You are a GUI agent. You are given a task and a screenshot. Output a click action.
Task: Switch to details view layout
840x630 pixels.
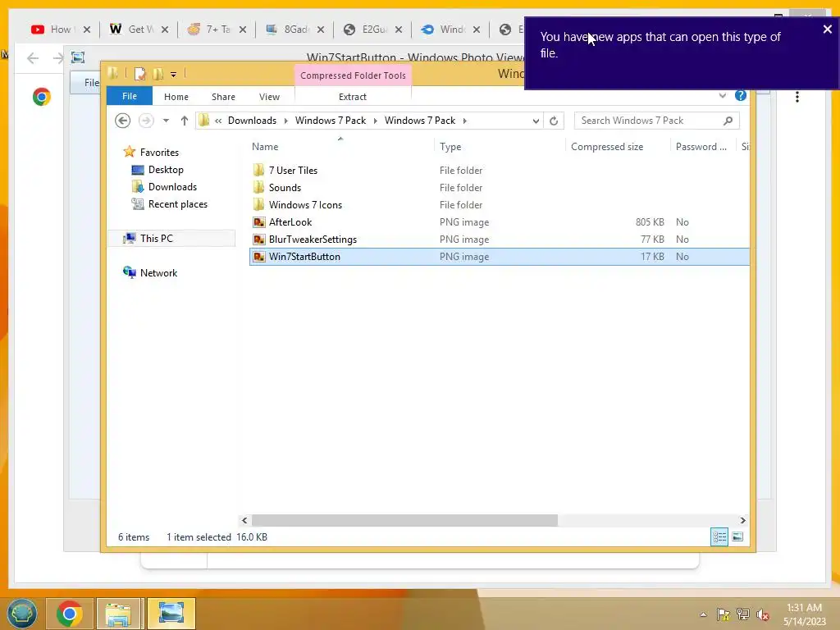click(x=719, y=536)
